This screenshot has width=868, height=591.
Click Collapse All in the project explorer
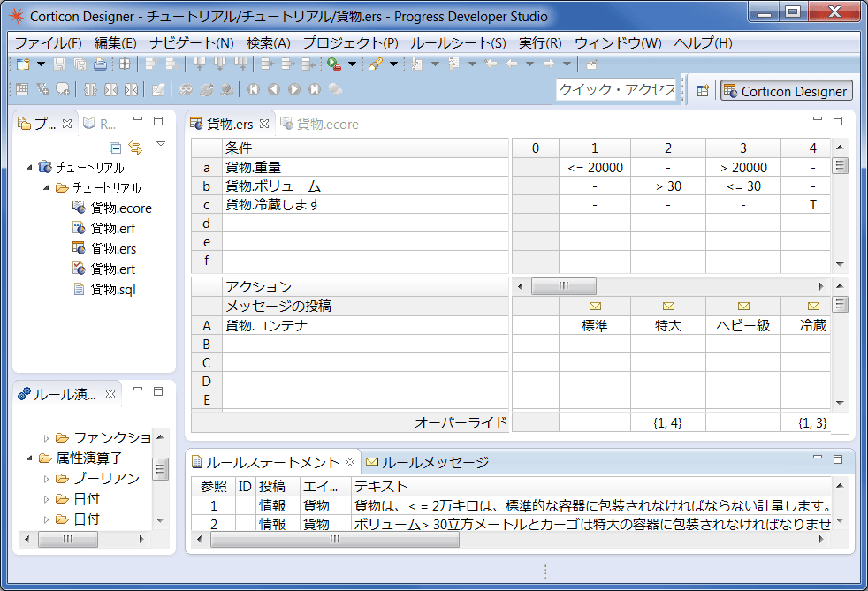115,147
